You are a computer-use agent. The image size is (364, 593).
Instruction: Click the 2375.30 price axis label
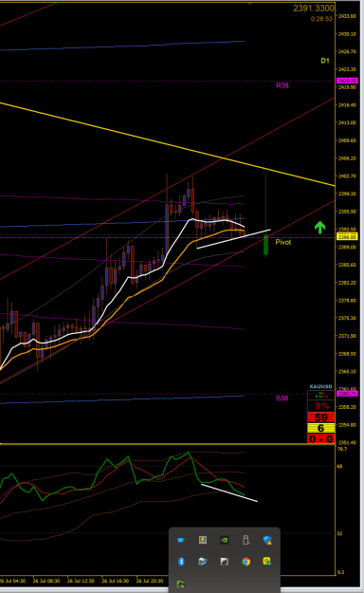pyautogui.click(x=347, y=318)
